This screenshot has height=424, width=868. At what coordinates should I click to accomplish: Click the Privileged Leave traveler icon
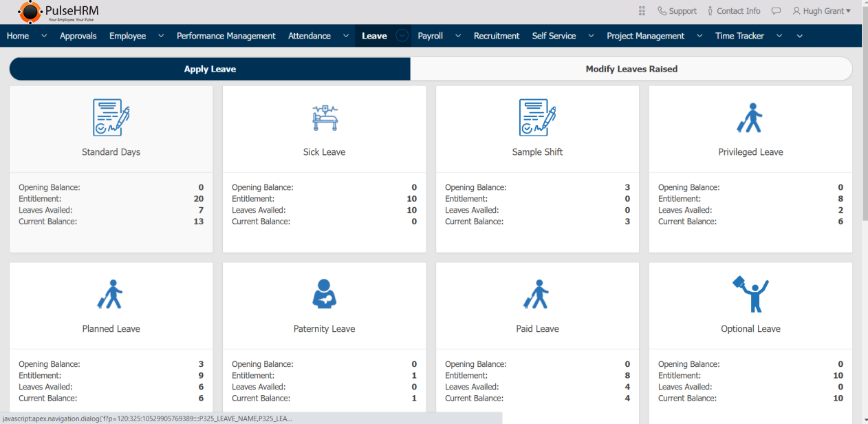750,118
